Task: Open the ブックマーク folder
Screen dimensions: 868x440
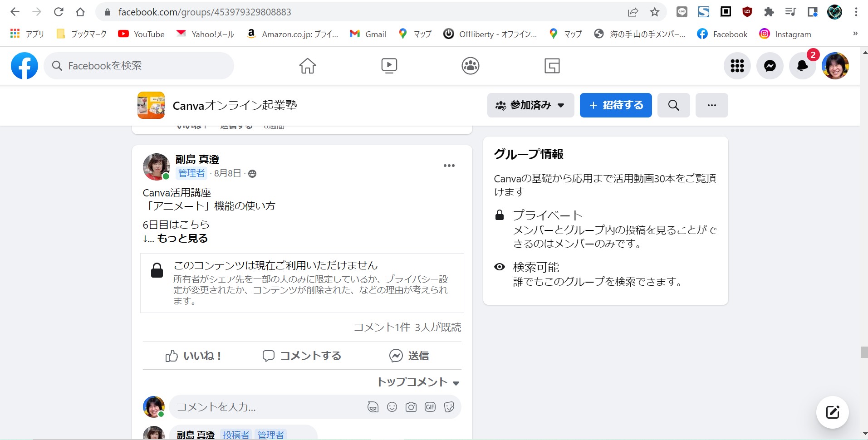Action: click(x=81, y=34)
